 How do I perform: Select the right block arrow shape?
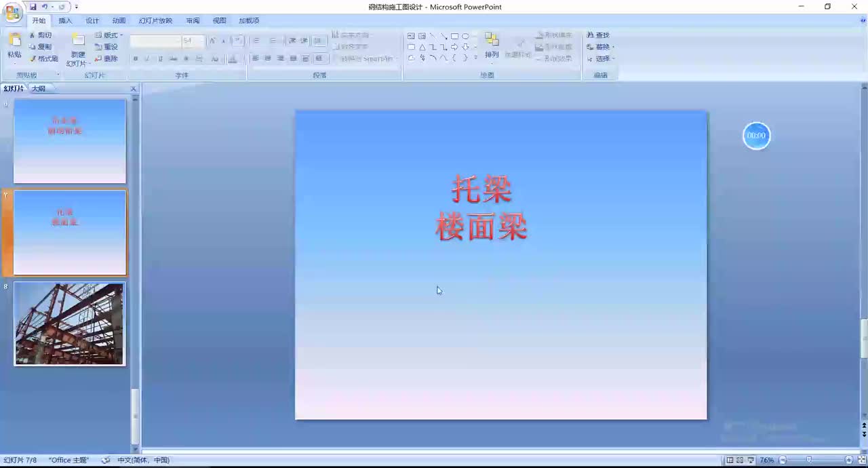[x=454, y=47]
